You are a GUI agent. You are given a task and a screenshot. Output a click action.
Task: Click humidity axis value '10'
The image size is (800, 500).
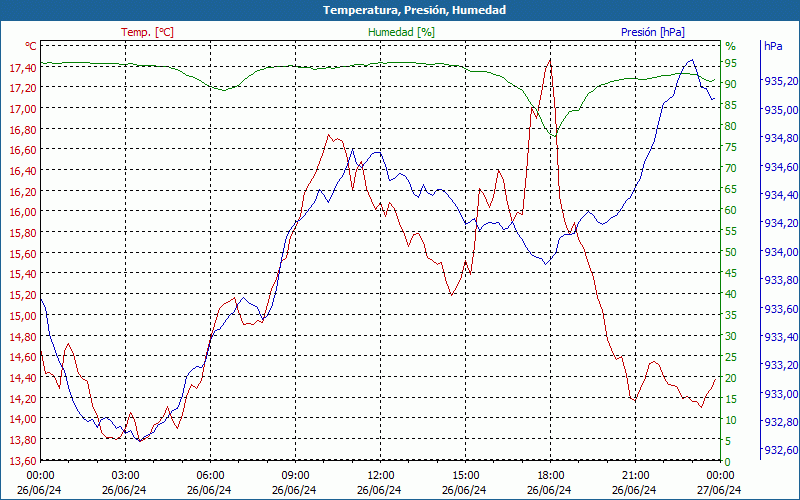pos(731,420)
